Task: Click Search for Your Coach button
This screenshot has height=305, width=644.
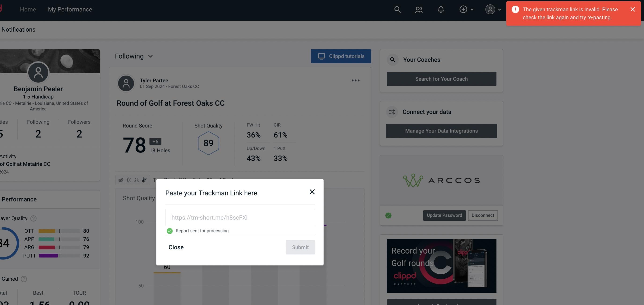Action: click(x=442, y=78)
